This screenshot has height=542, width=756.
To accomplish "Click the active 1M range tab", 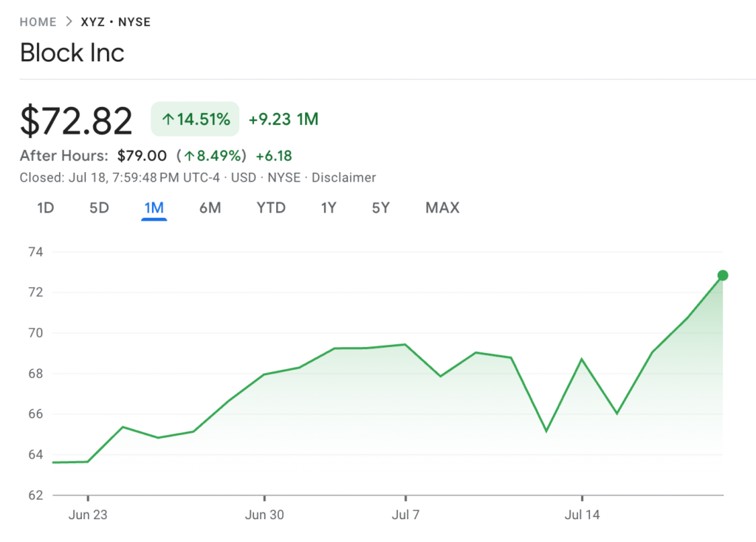I will [154, 207].
